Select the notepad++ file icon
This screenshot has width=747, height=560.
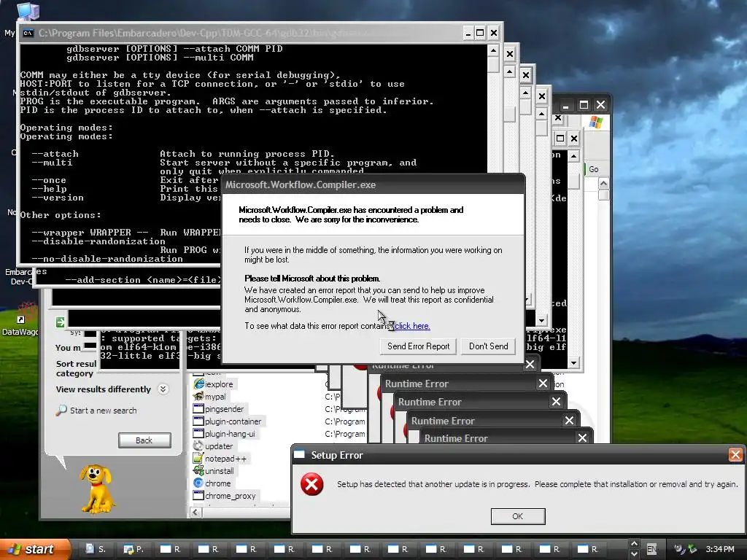point(198,458)
